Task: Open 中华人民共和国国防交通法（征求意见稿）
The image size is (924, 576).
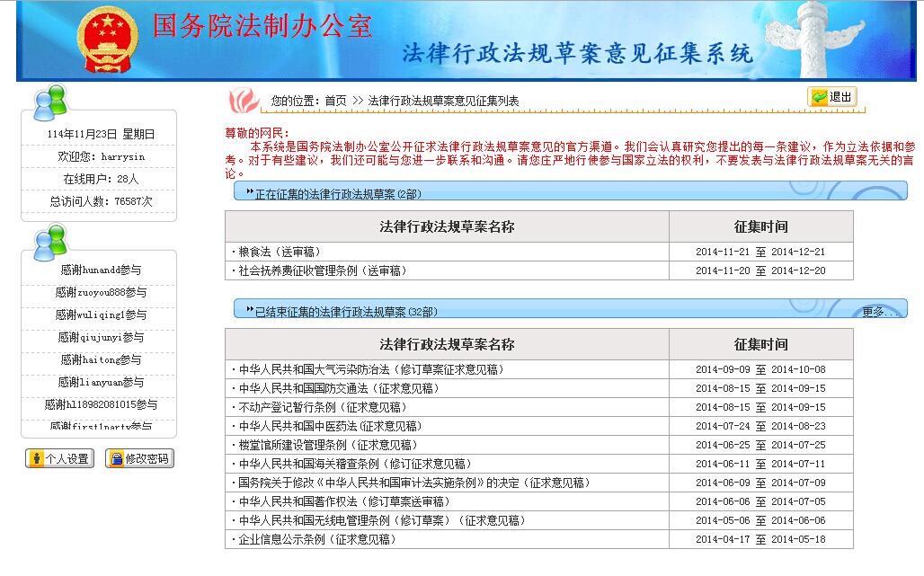Action: 339,388
